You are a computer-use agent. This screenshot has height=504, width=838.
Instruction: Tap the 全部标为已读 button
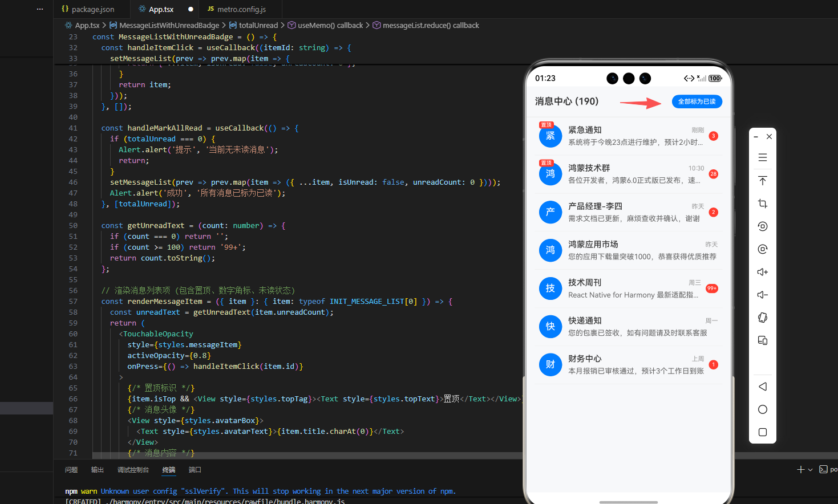click(697, 101)
